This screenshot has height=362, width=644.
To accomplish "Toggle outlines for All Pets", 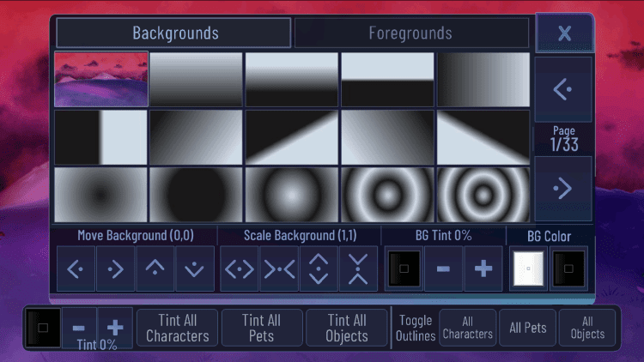I will (x=528, y=328).
